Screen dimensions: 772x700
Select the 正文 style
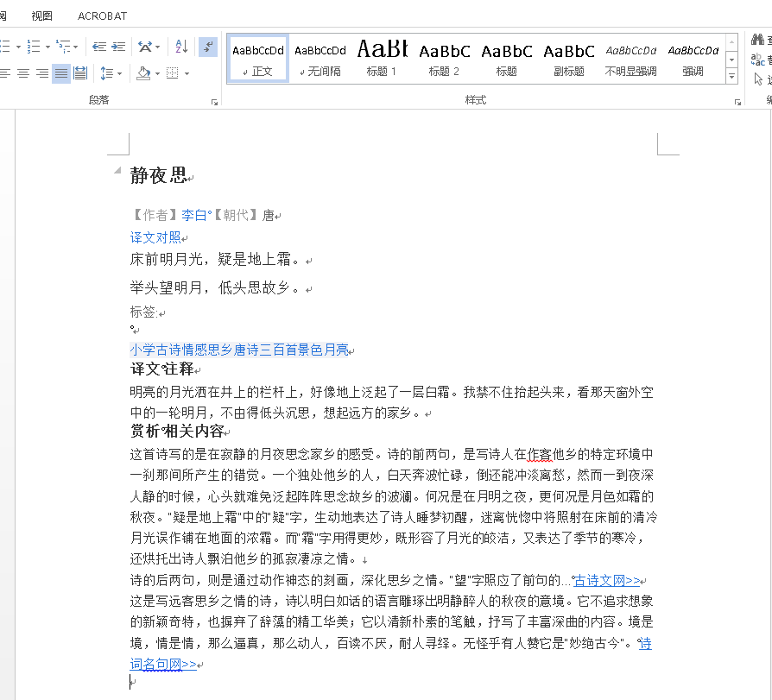click(x=258, y=59)
